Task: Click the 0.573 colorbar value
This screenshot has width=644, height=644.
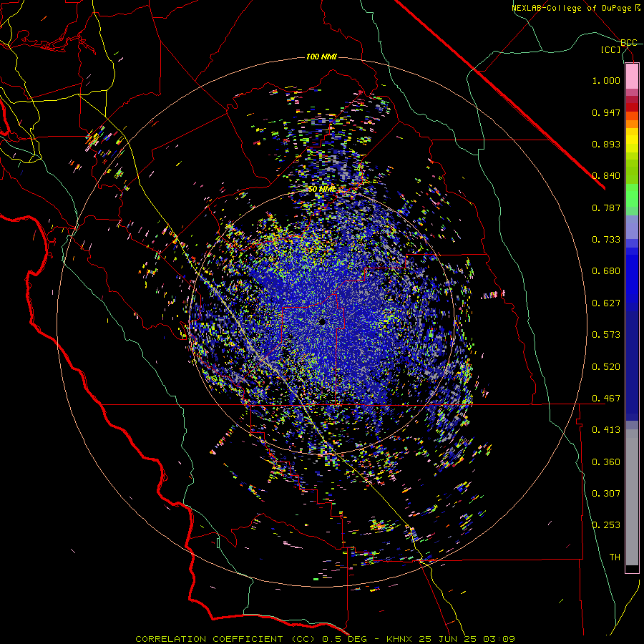Action: coord(606,335)
